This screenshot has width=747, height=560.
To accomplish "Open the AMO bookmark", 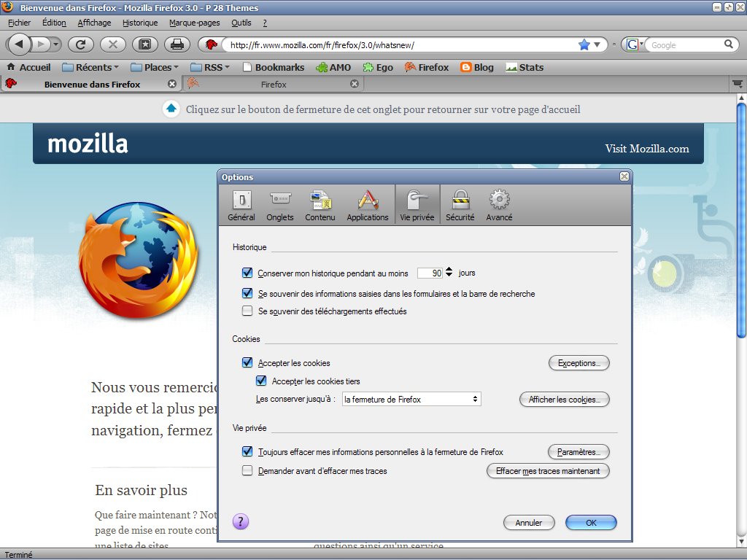I will click(x=333, y=67).
